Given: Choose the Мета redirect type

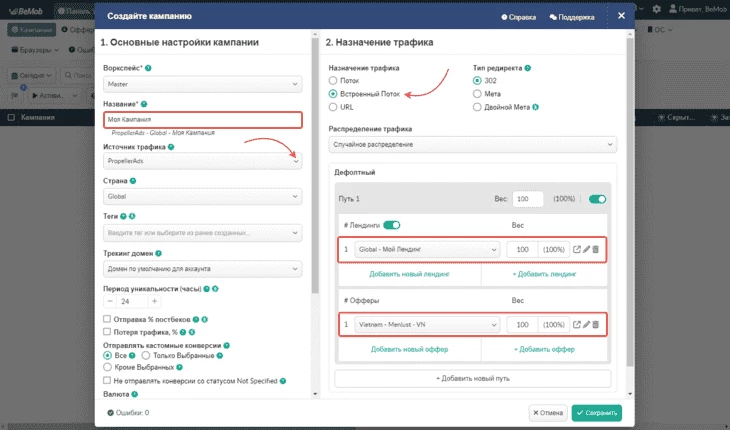Looking at the screenshot, I should pyautogui.click(x=477, y=94).
